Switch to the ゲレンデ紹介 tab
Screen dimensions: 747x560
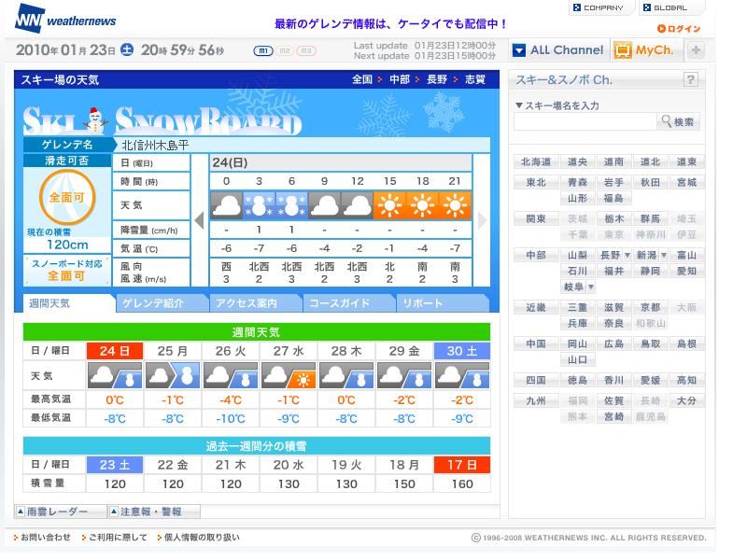click(x=162, y=303)
